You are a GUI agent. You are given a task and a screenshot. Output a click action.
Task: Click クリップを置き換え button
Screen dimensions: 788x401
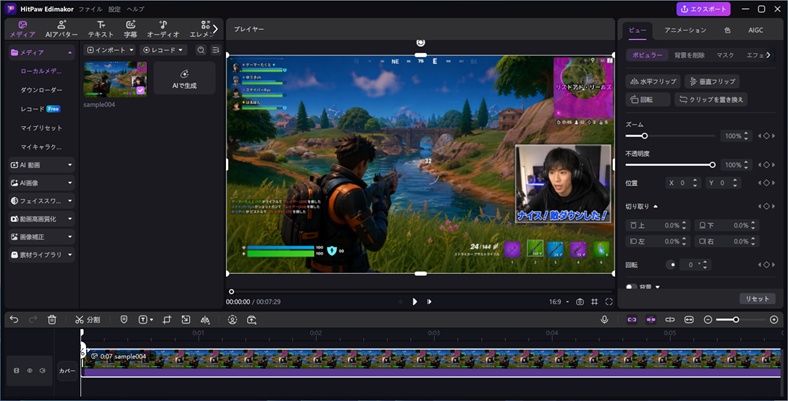click(x=711, y=99)
